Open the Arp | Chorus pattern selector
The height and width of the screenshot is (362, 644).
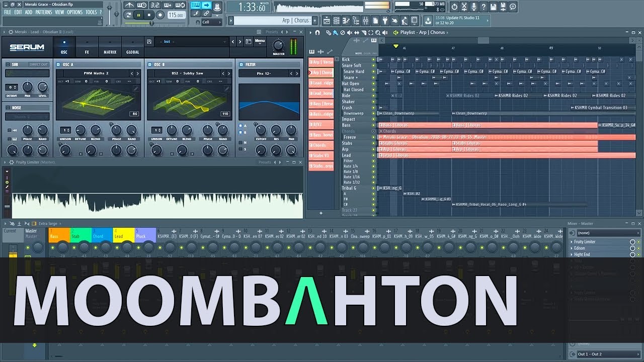[x=273, y=21]
